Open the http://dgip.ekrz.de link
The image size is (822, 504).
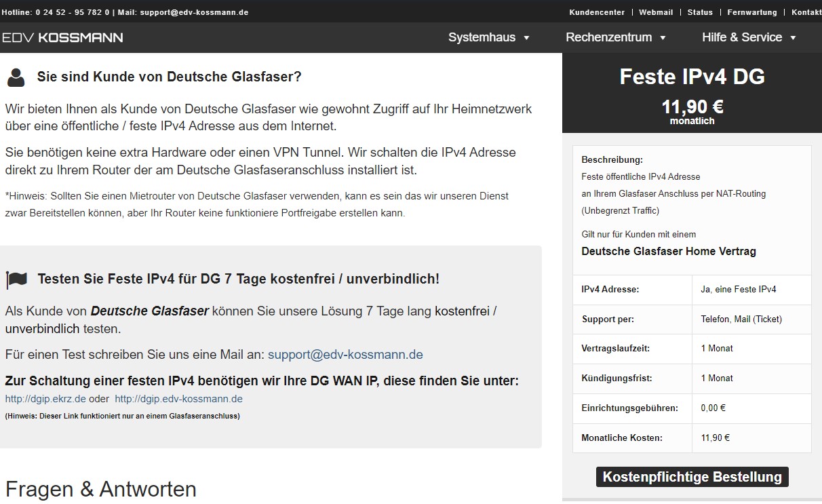tap(45, 399)
